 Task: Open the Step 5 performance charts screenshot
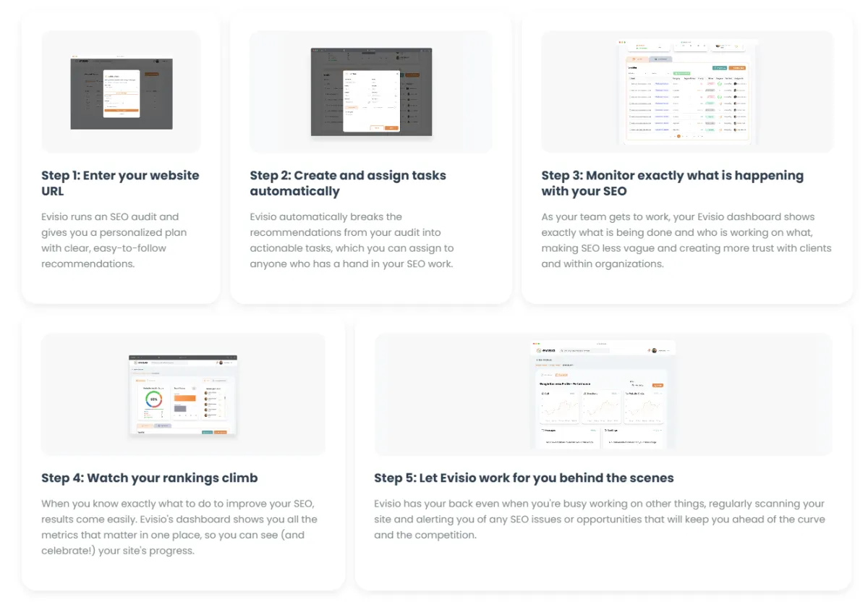point(603,395)
